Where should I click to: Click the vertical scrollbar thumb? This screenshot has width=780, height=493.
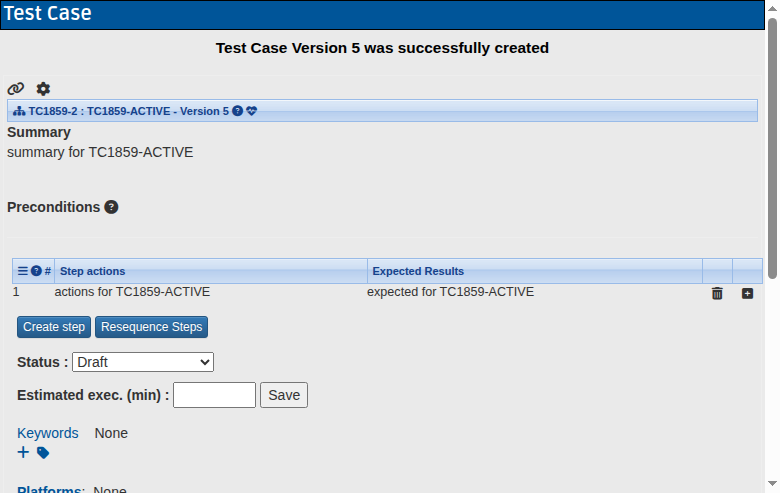coord(772,149)
